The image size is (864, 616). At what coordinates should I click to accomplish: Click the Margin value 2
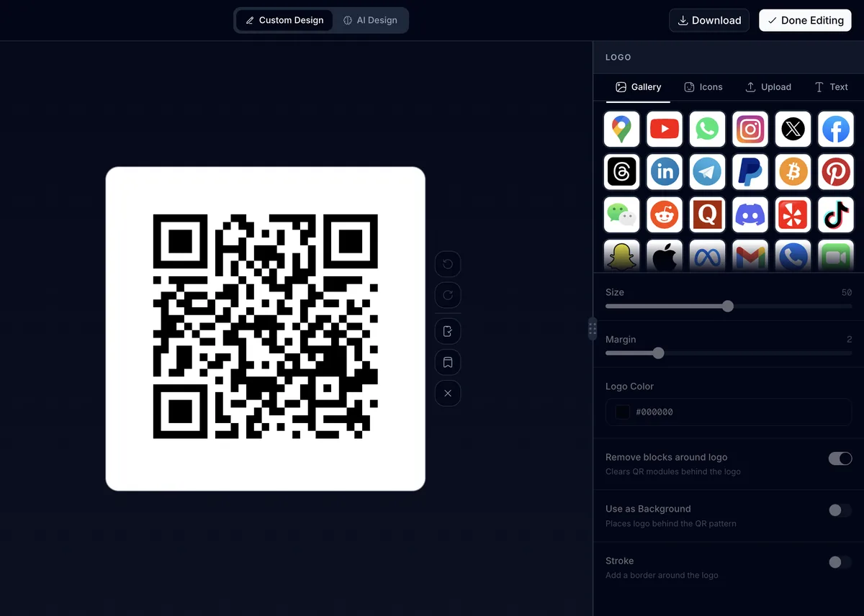pyautogui.click(x=850, y=339)
